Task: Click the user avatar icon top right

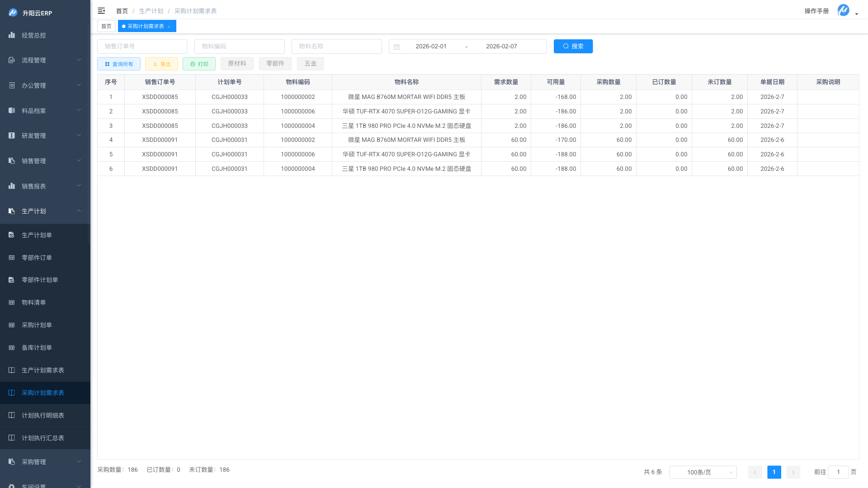Action: click(843, 10)
